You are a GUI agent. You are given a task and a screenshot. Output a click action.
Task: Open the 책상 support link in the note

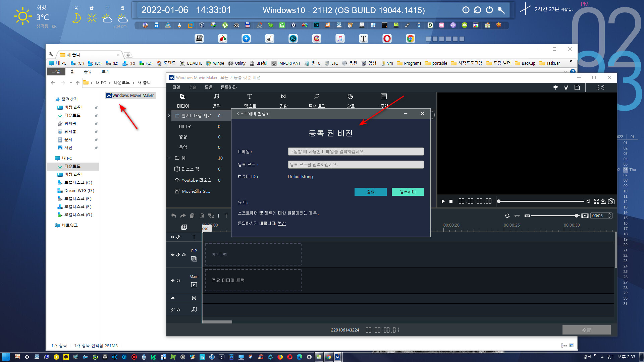point(281,223)
